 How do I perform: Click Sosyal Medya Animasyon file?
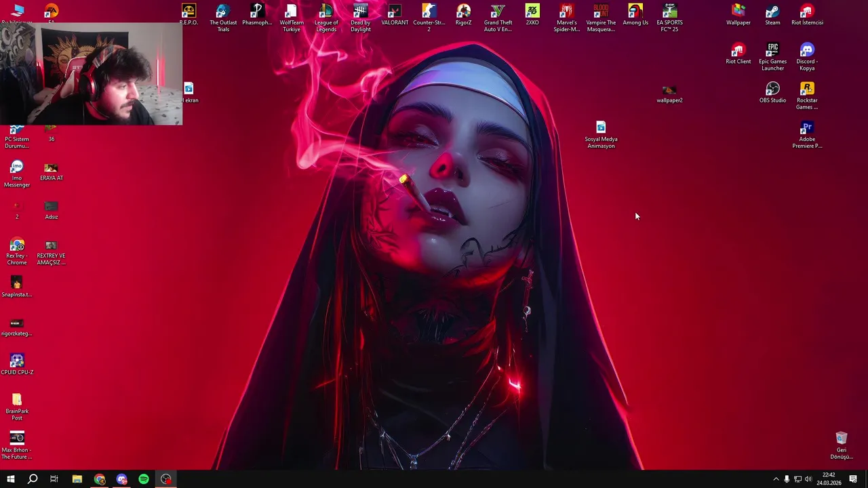(601, 134)
